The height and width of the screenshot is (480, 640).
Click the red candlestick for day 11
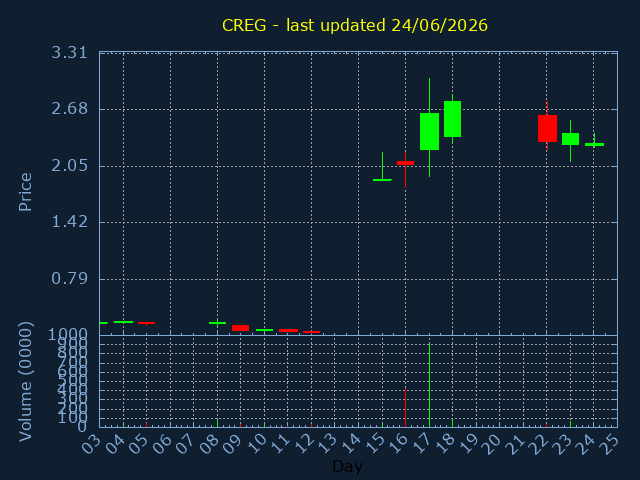[288, 330]
